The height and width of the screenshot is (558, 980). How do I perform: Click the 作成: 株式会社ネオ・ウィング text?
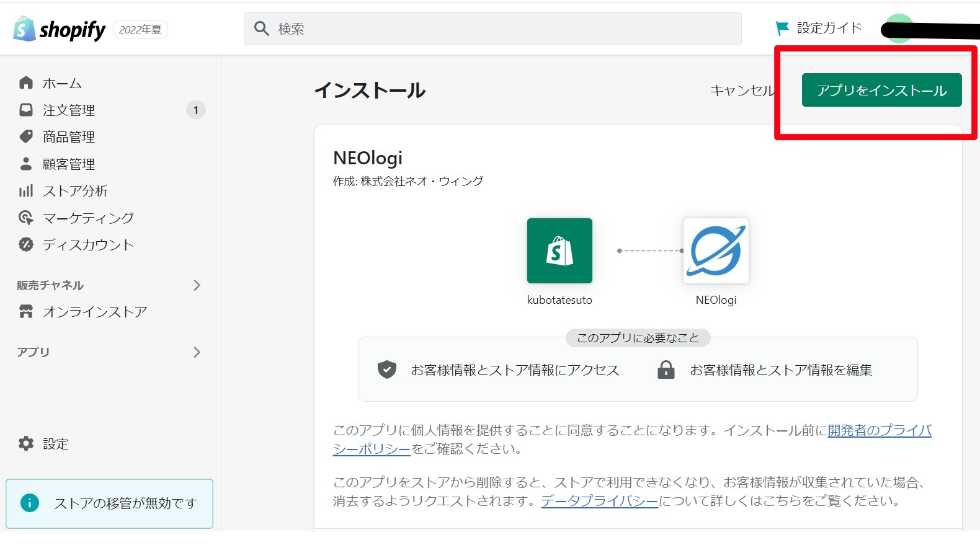(408, 181)
